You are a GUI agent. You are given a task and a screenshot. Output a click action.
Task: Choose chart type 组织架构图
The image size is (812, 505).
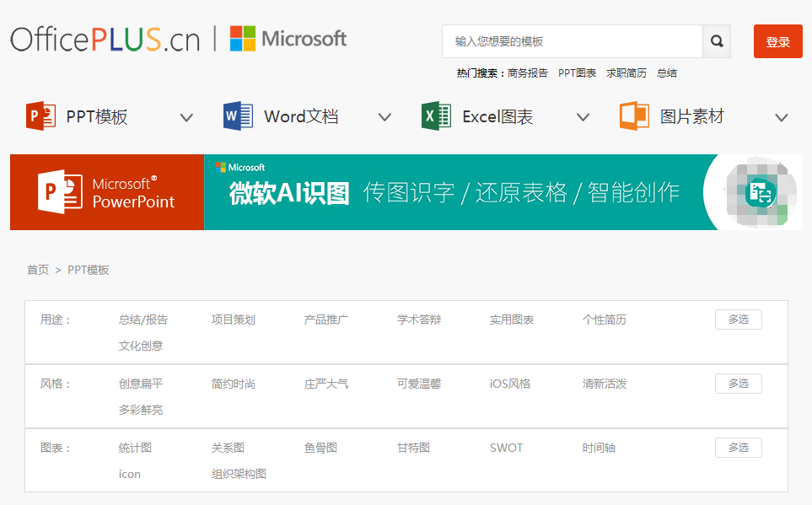[x=239, y=474]
